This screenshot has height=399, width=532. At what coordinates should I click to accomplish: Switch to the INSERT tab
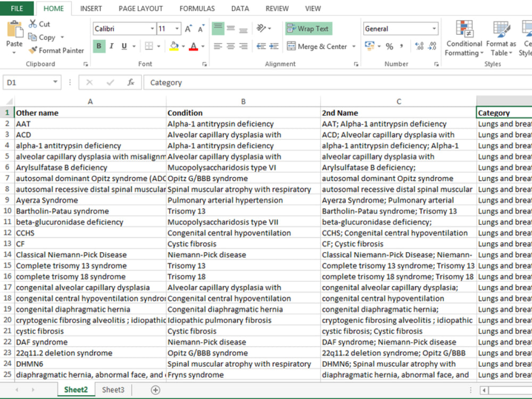click(91, 9)
